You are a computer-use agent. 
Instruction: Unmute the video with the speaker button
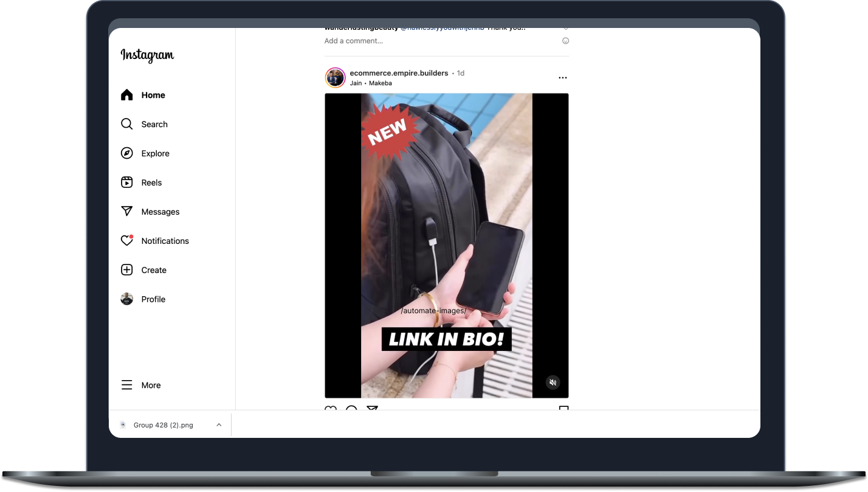point(553,383)
